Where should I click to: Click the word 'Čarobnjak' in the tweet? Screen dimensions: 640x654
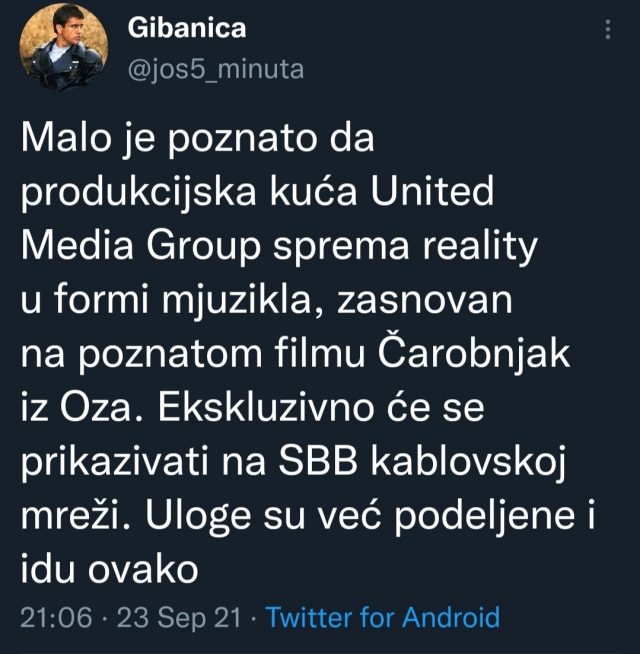(474, 353)
